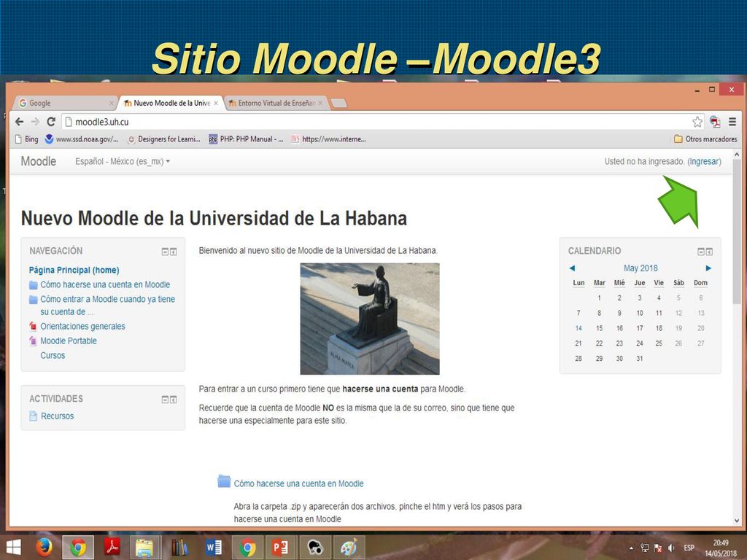Click the Ingresar login link

[x=705, y=161]
